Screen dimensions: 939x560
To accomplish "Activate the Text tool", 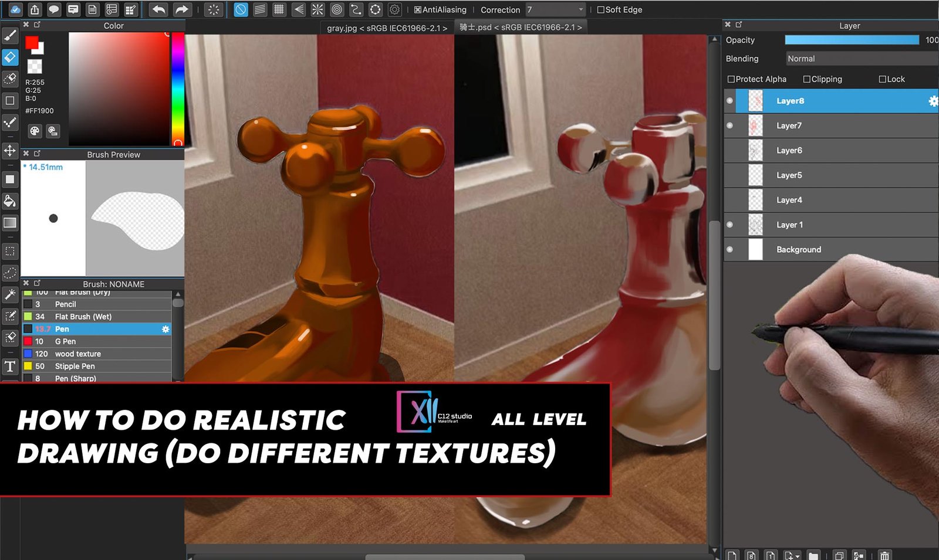I will [10, 366].
